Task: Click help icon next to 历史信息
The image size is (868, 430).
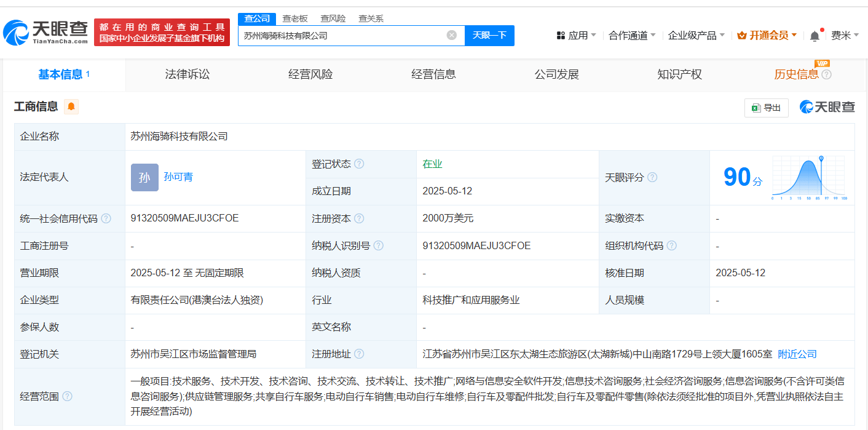Action: pos(827,74)
